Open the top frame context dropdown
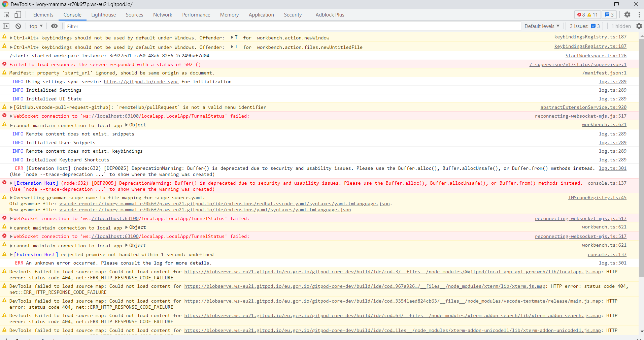This screenshot has height=340, width=644. pos(35,26)
